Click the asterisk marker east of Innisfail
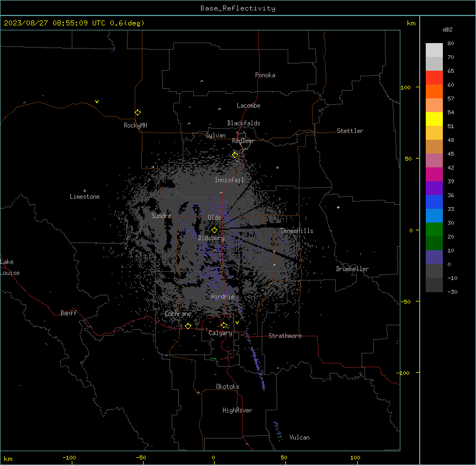Viewport: 476px width, 465px height. click(277, 167)
